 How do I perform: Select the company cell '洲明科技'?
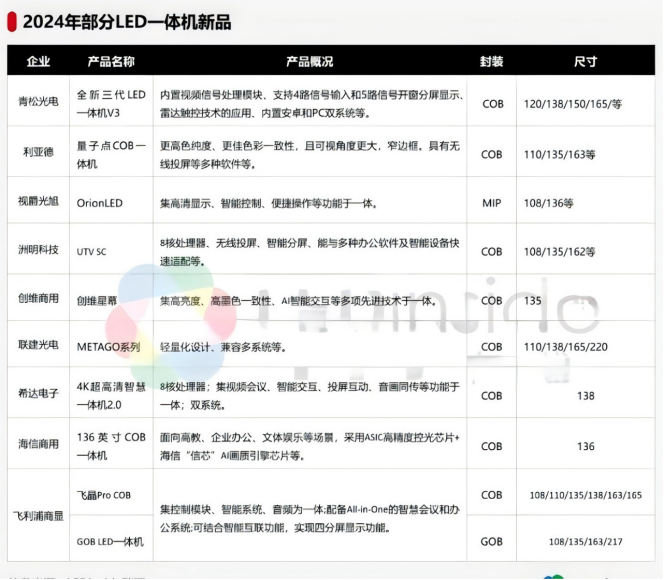(x=38, y=250)
